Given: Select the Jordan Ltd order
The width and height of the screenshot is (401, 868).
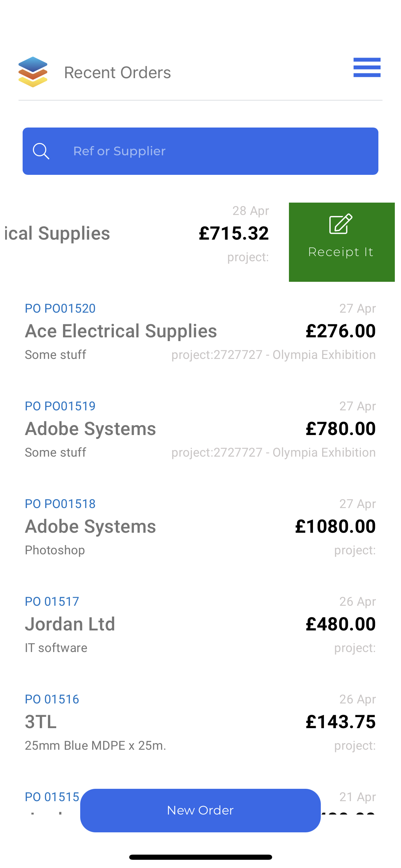Looking at the screenshot, I should click(200, 625).
